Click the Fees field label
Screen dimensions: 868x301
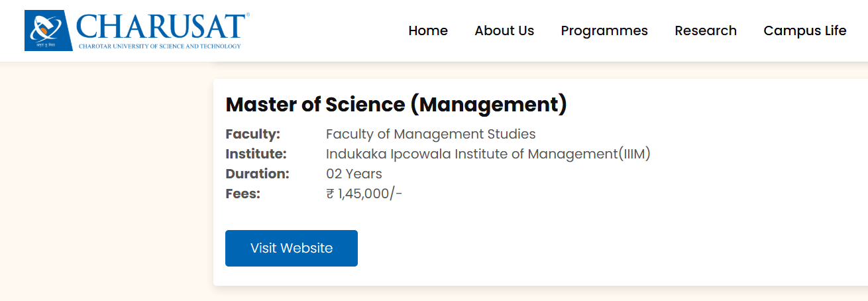[x=243, y=194]
